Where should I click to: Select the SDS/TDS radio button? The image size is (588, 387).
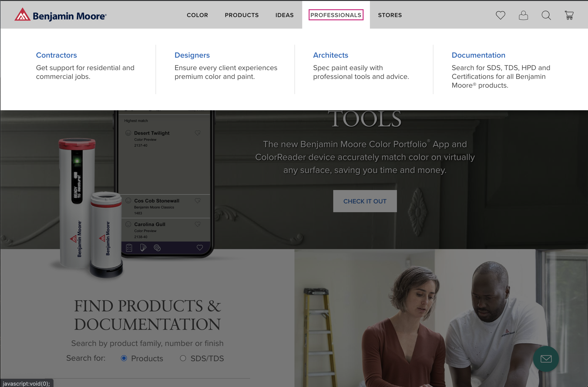coord(183,358)
